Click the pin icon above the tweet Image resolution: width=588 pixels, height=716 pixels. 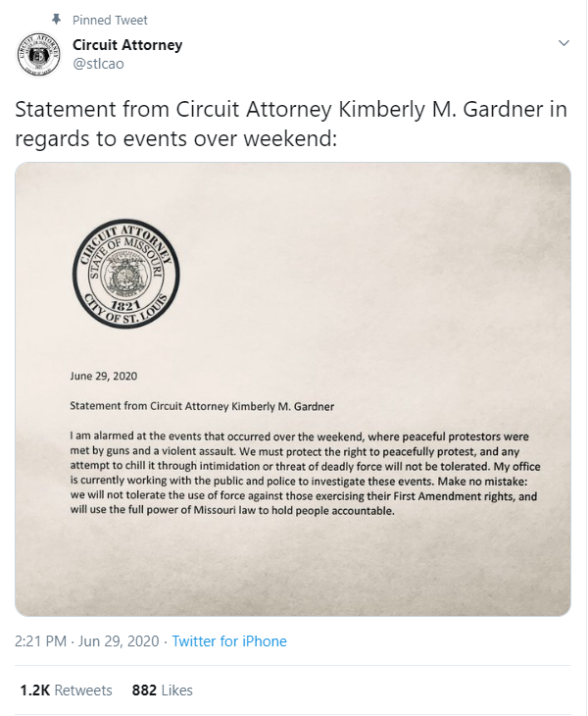(56, 20)
